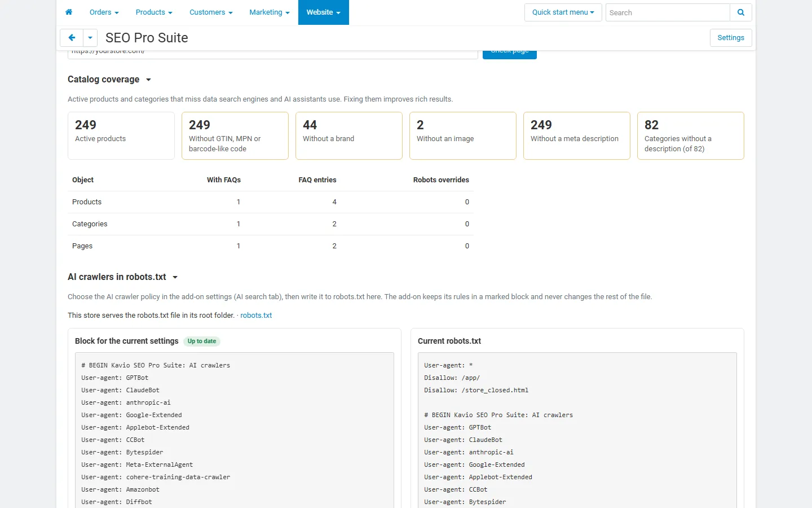Collapse AI crawlers in robots.txt section
The width and height of the screenshot is (812, 508).
tap(123, 277)
